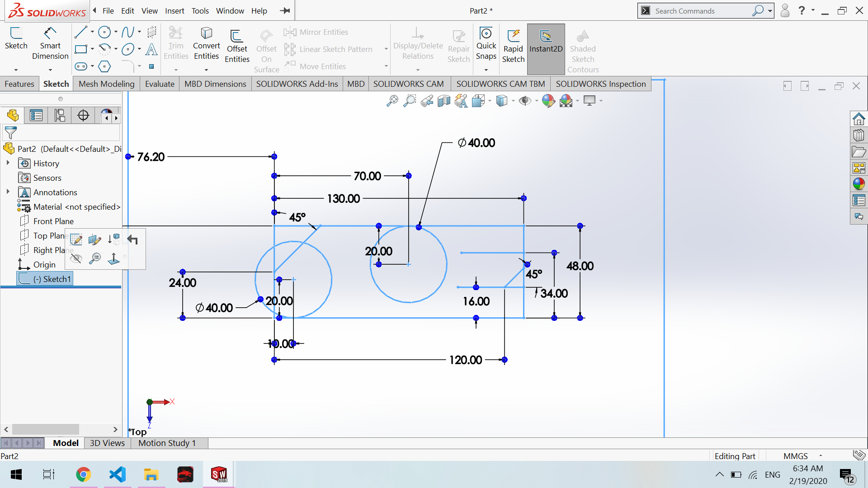Click the Rapid Sketch tool
Viewport: 868px width, 488px height.
coord(513,47)
